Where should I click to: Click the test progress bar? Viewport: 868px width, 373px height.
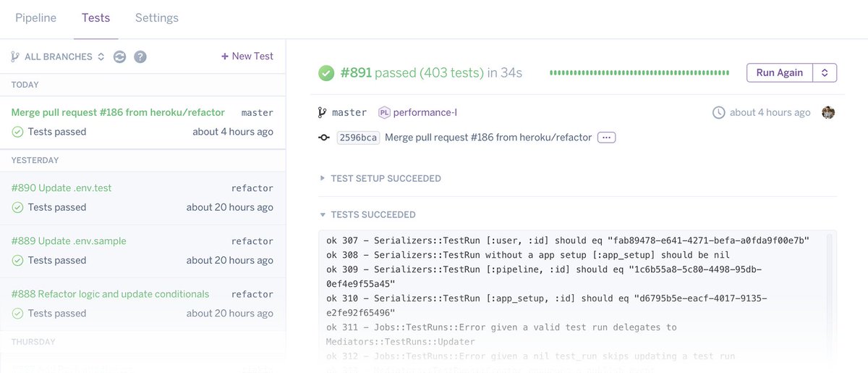click(x=639, y=72)
